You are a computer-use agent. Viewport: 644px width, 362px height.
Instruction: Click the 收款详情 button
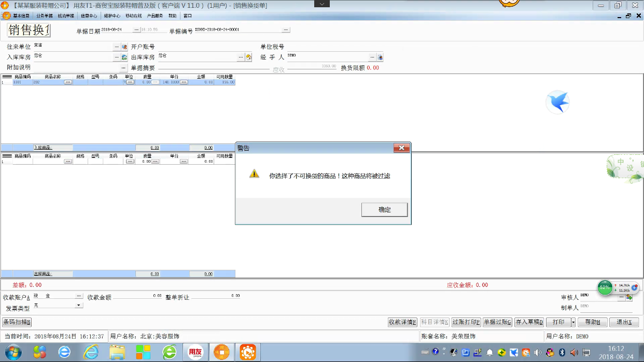pyautogui.click(x=402, y=322)
